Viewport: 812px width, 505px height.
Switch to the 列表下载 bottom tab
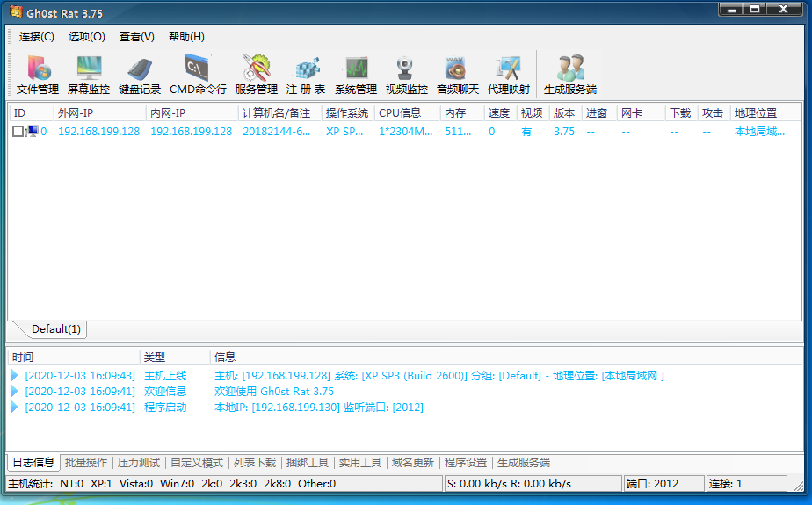(255, 463)
